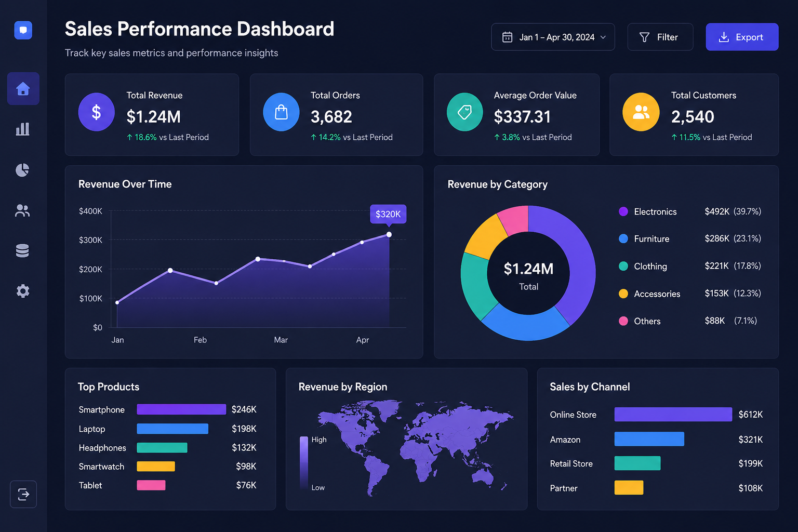Click the Revenue by Category heading
798x532 pixels.
pyautogui.click(x=498, y=184)
